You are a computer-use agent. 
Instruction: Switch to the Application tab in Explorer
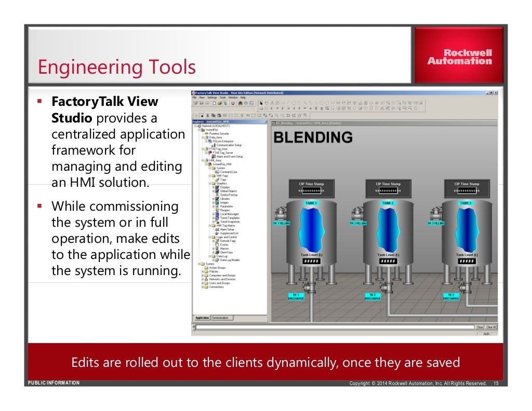coord(202,318)
